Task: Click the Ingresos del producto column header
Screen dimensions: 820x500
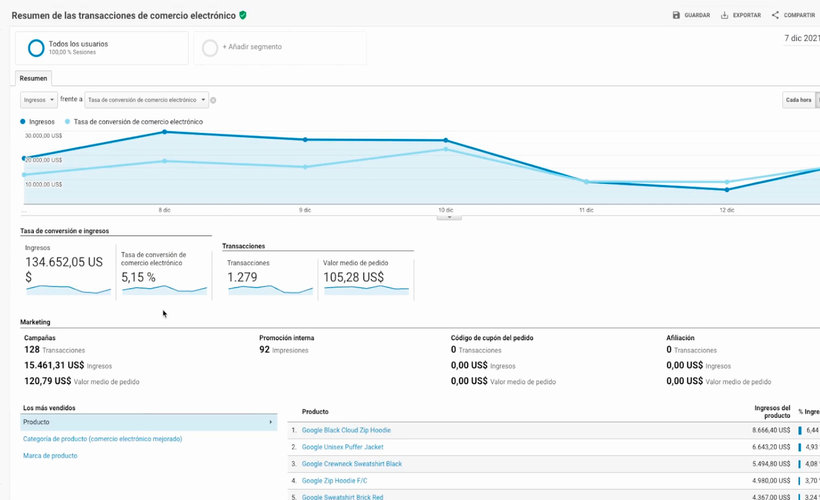Action: (772, 412)
